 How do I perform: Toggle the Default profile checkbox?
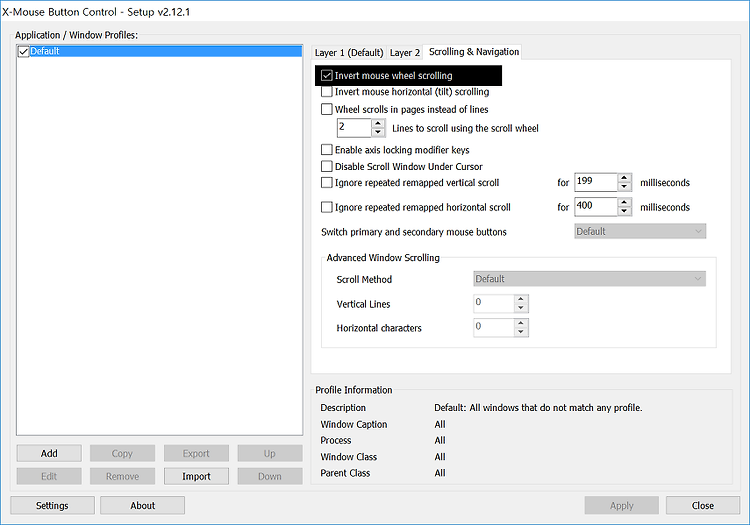pyautogui.click(x=23, y=51)
